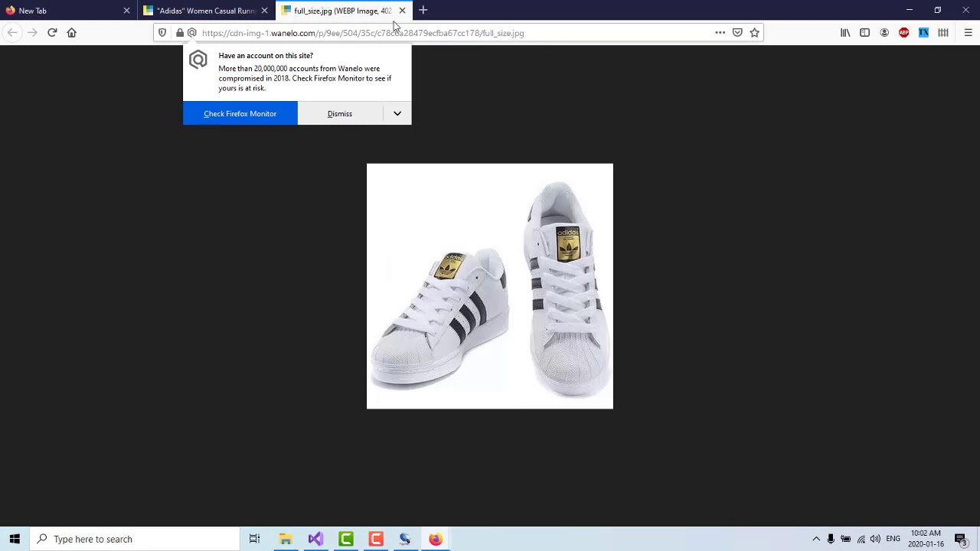Close the full_size.jpg tab
This screenshot has height=551, width=980.
[402, 11]
